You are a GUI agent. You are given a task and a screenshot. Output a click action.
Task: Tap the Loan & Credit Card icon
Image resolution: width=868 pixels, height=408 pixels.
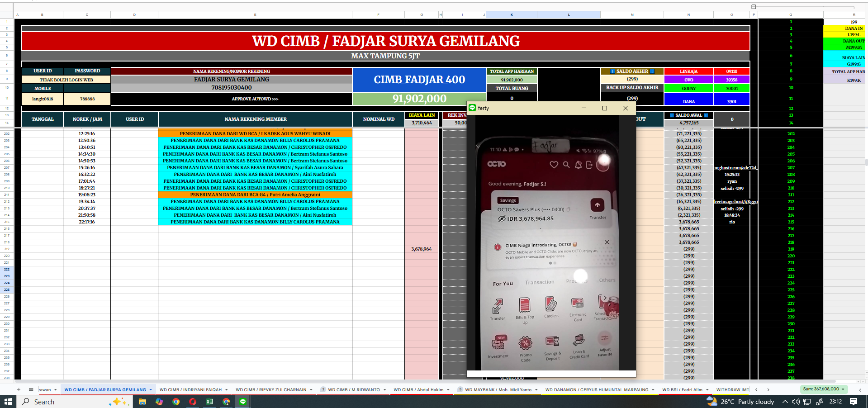click(579, 340)
